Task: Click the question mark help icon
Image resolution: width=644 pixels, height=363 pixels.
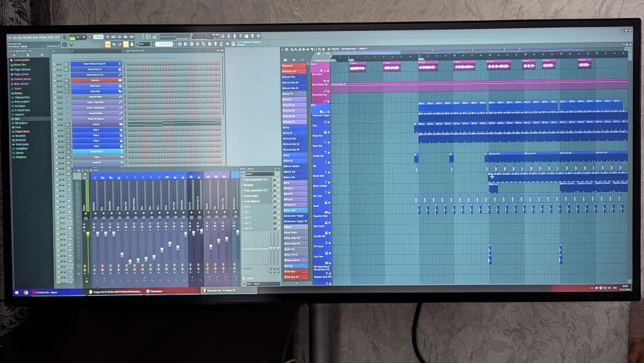Action: click(240, 37)
